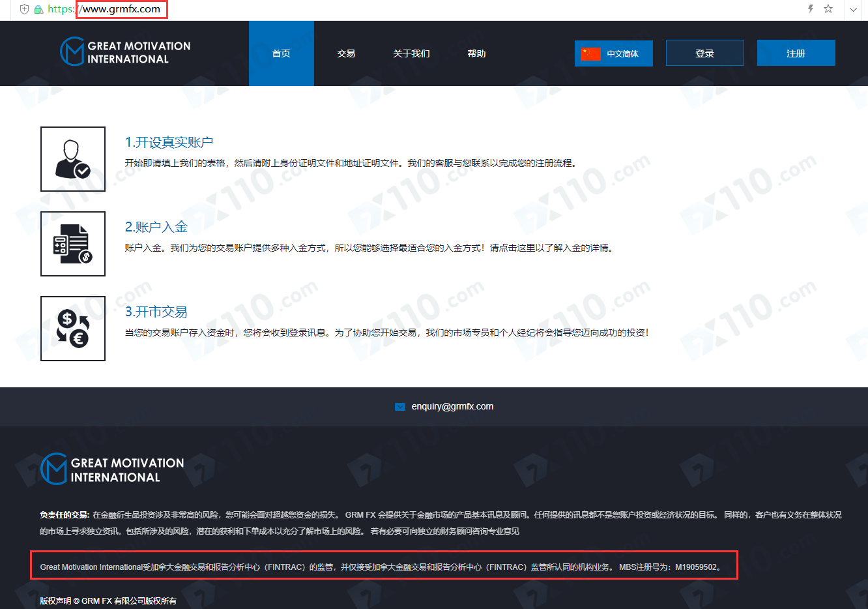Click the www.grmfx.com URL in address bar
The image size is (868, 609).
122,9
